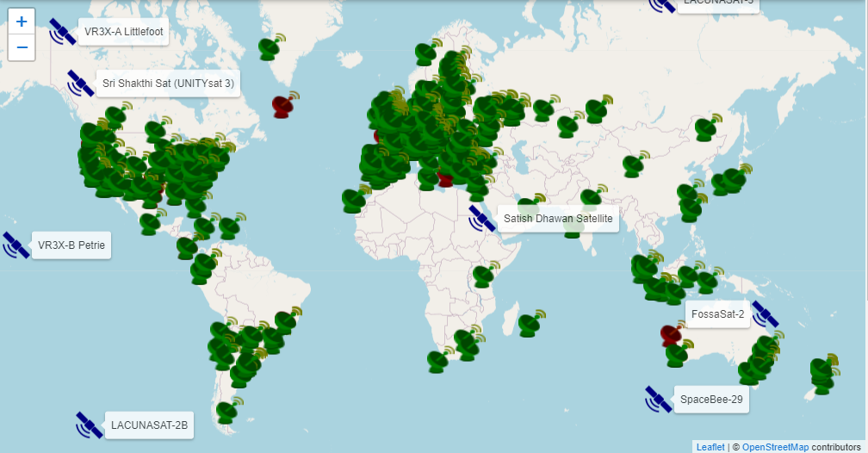Click the ground station in southern Argentina
The image size is (868, 453).
(229, 411)
